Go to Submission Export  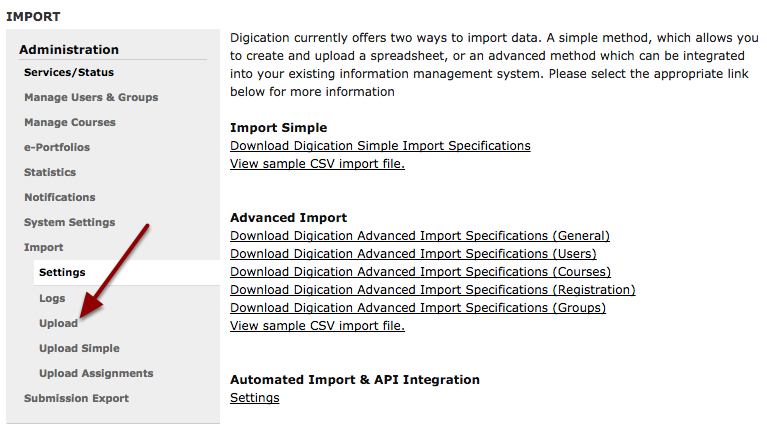76,398
